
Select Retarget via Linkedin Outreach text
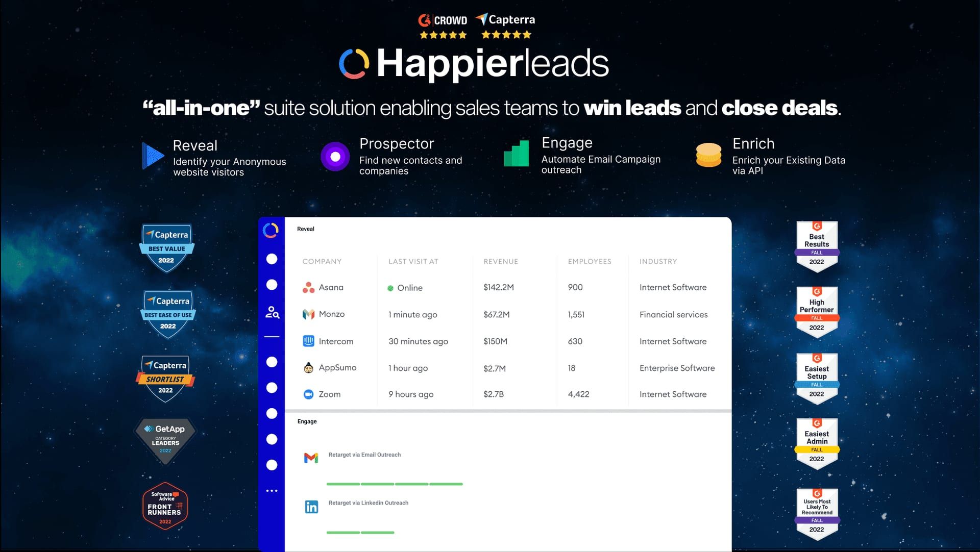coord(369,503)
